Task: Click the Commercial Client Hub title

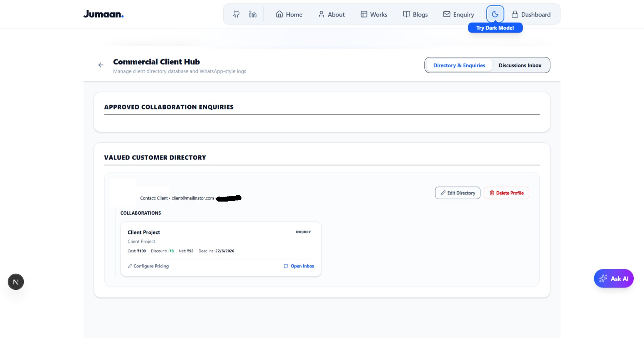Action: click(156, 62)
